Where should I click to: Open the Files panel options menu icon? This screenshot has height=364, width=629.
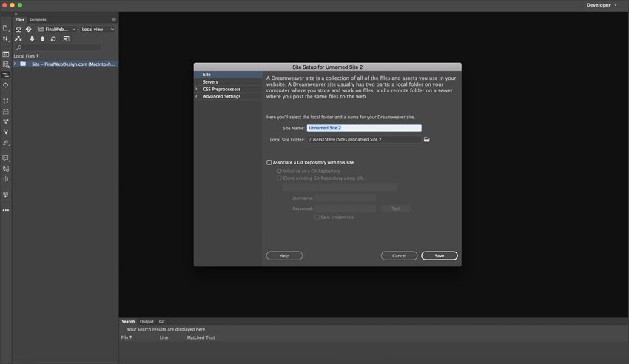pos(114,20)
